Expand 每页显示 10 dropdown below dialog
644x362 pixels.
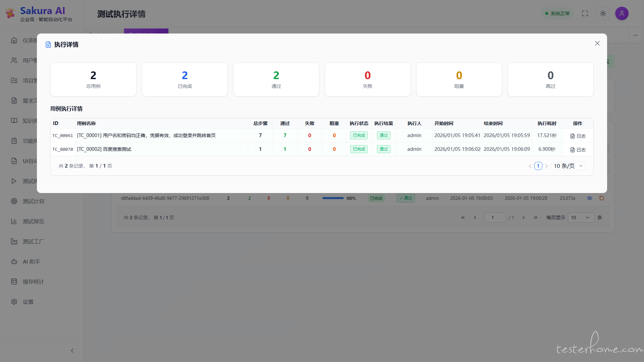581,218
